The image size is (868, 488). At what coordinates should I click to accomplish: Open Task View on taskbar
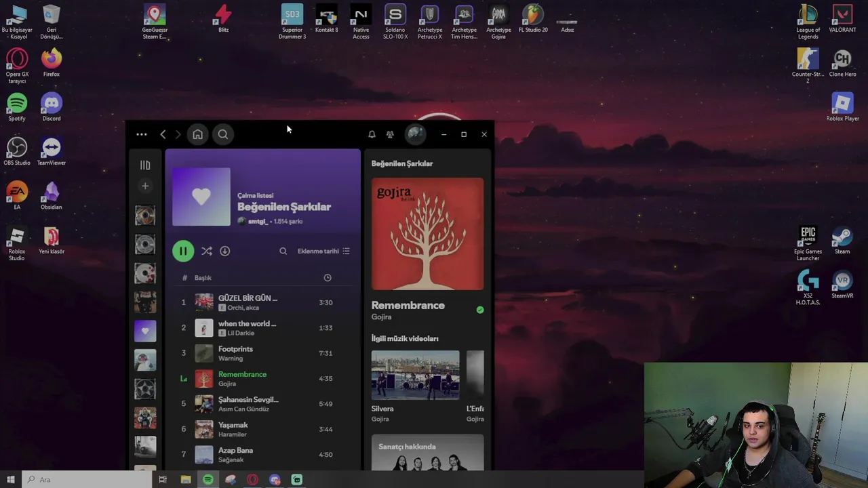[x=163, y=479]
